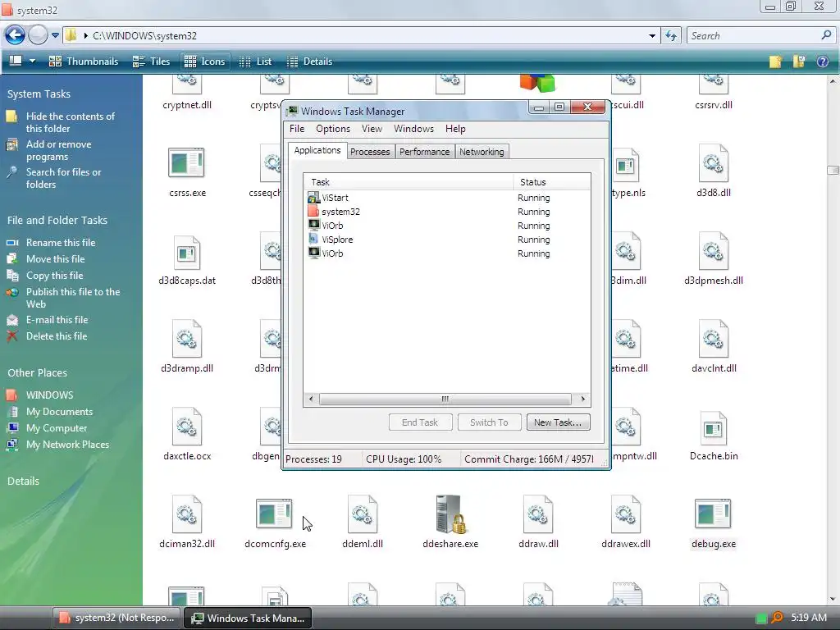
Task: Select ddeml.dll file icon
Action: pos(362,515)
